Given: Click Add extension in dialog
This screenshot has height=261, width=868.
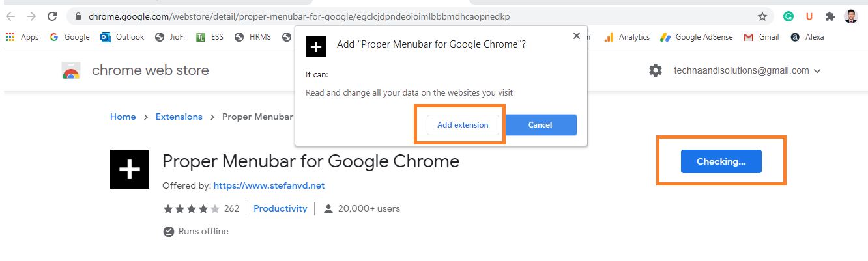Looking at the screenshot, I should (x=463, y=125).
